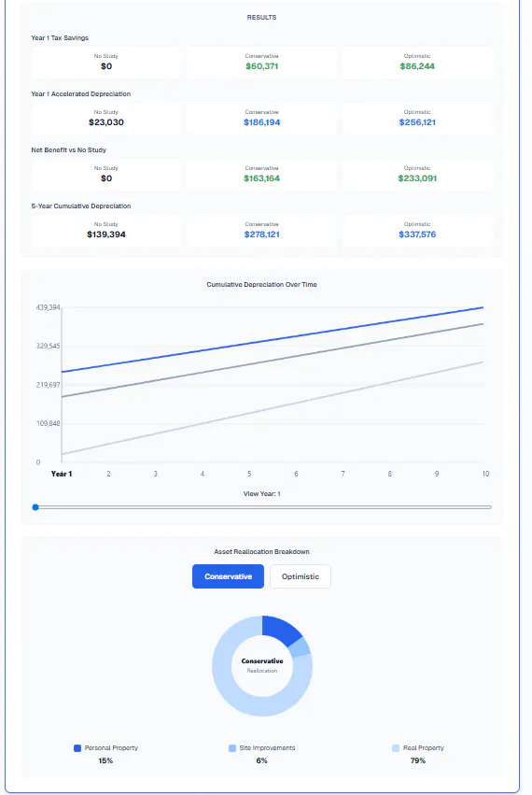
Task: Click the year 7 axis label
Action: (343, 474)
